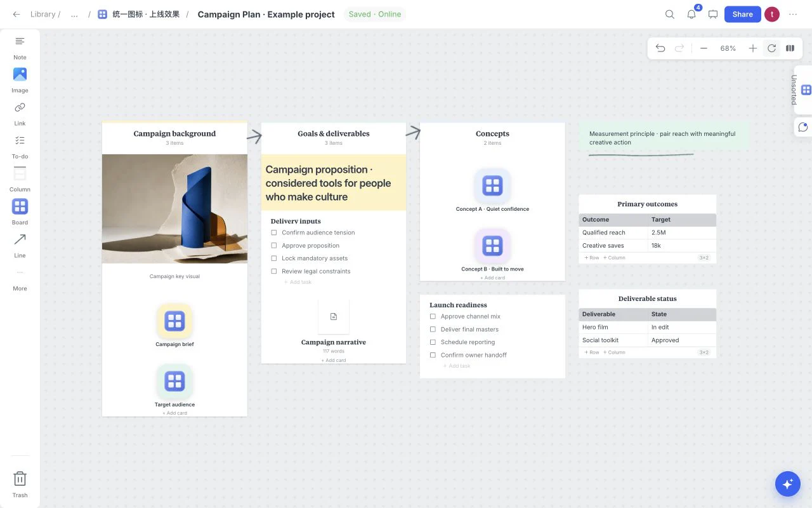Screen dimensions: 812x508
Task: Check 'Approve channel mix' task
Action: (x=433, y=316)
